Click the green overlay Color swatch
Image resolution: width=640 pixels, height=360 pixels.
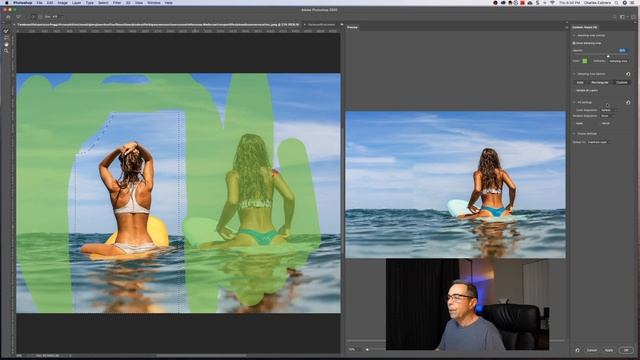pos(584,61)
